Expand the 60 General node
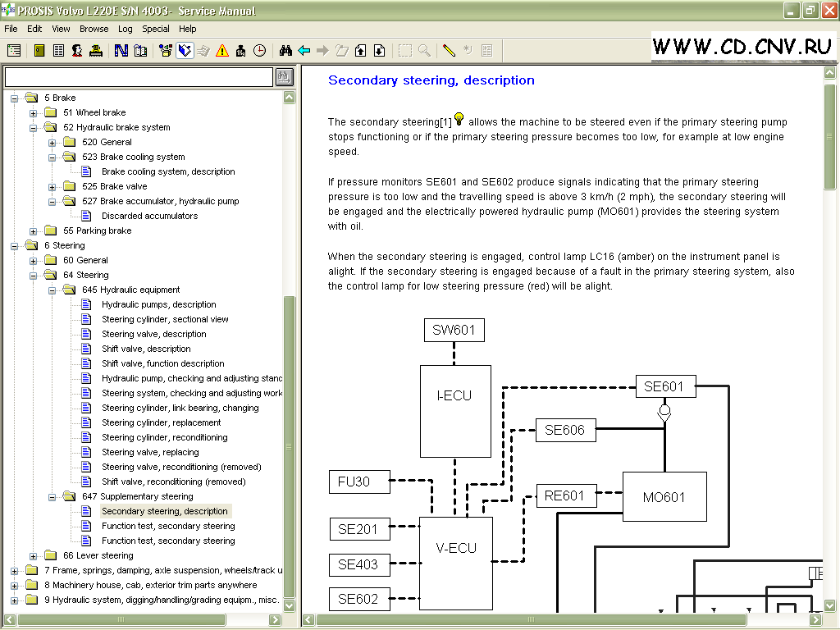The width and height of the screenshot is (840, 630). 33,261
